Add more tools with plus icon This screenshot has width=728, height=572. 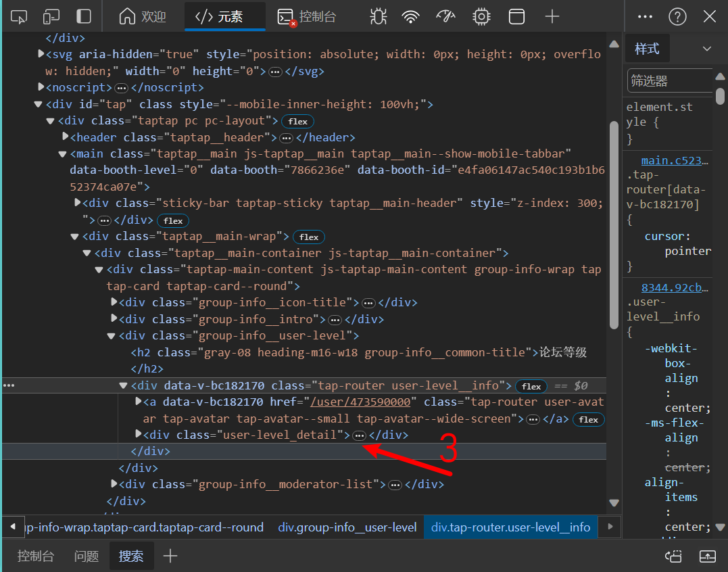tap(552, 17)
